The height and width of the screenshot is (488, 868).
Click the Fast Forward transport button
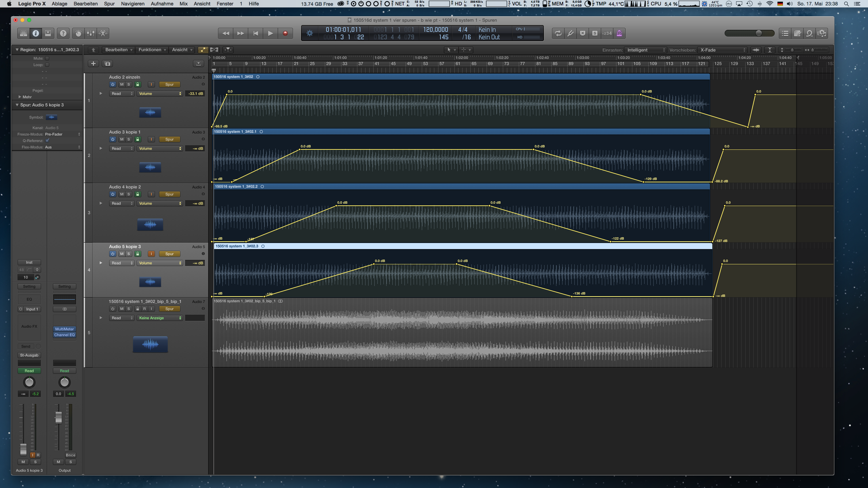(240, 33)
